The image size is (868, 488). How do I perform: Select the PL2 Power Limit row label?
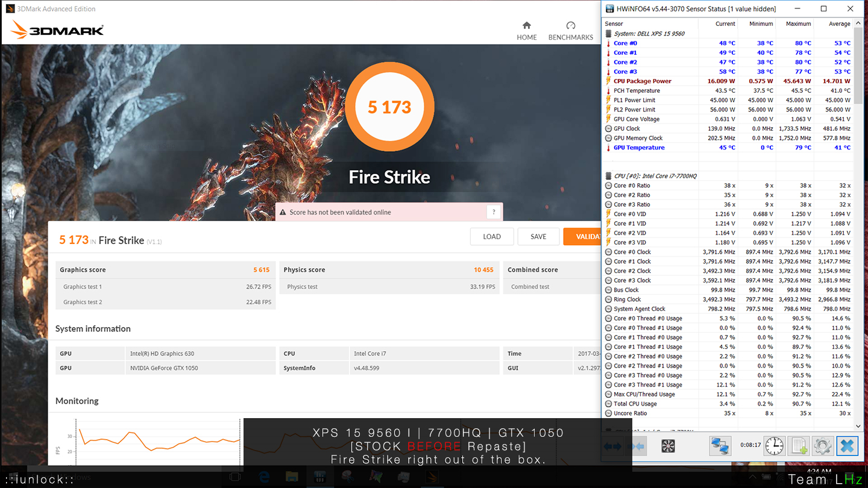[634, 110]
